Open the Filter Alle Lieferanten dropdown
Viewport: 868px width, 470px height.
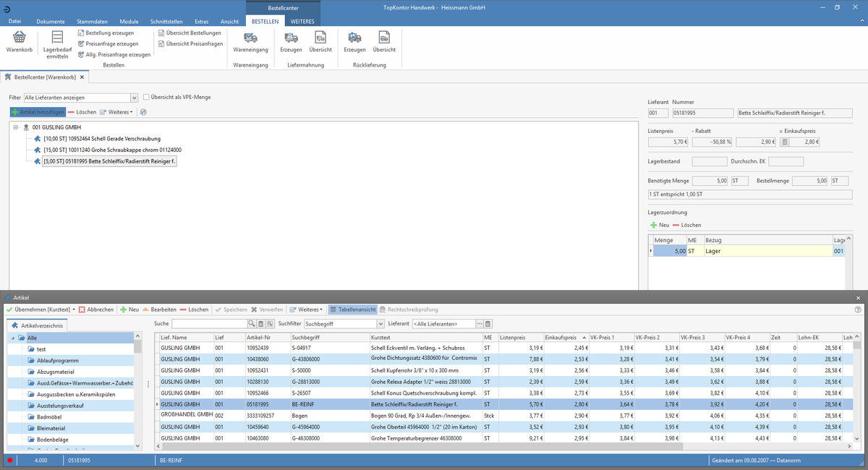click(x=134, y=98)
